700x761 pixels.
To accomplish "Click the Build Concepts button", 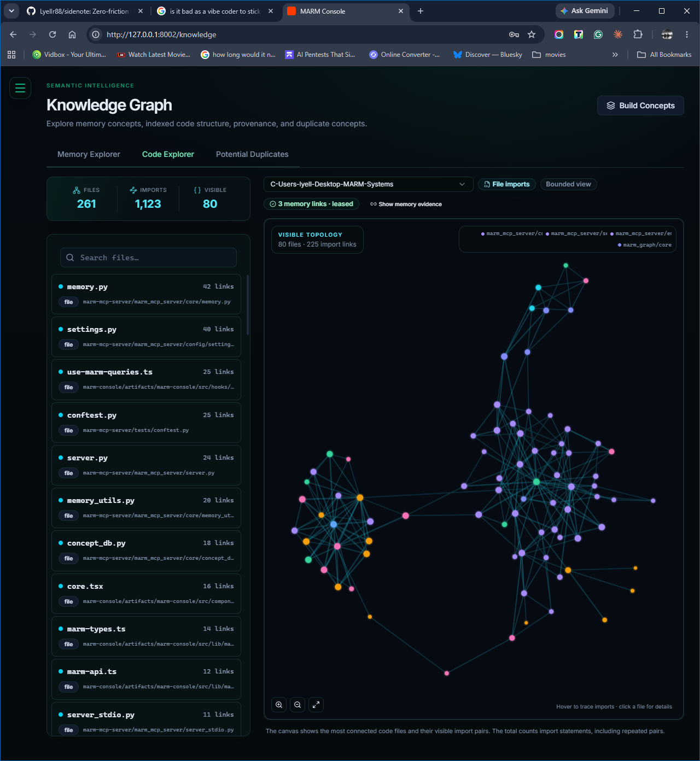I will tap(640, 106).
